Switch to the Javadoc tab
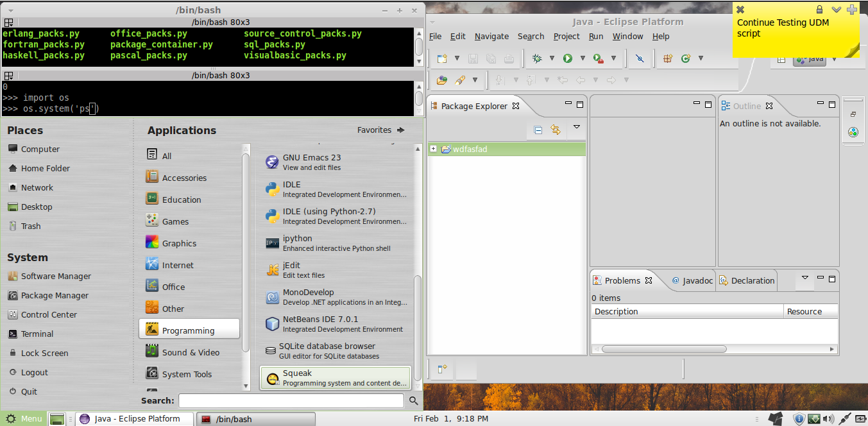The image size is (868, 426). (692, 280)
